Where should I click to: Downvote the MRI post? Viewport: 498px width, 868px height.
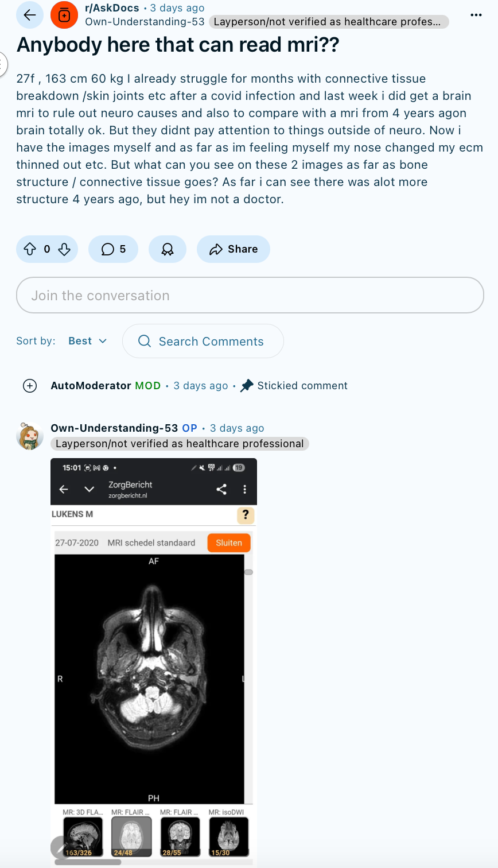point(64,249)
